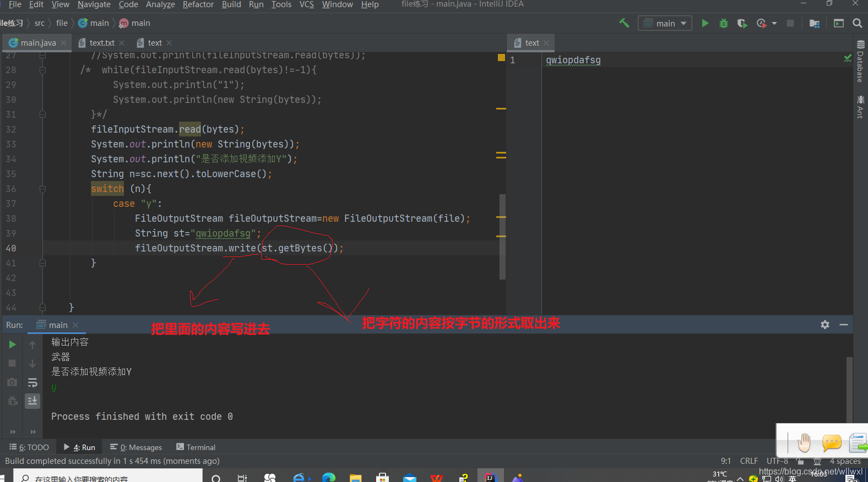Click the 9:1 caret position indicator
Viewport: 868px width, 482px height.
726,461
